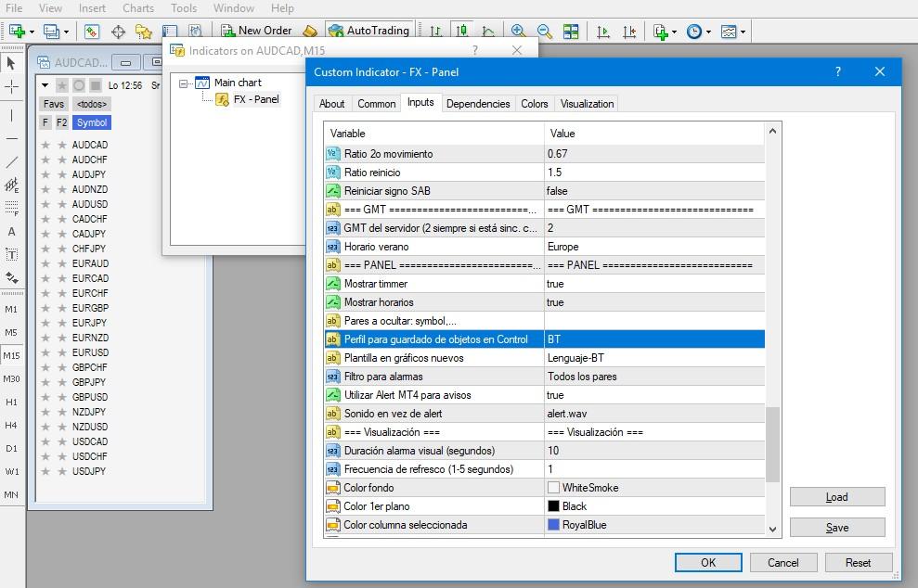Toggle the Auto Scroll chart icon
The height and width of the screenshot is (588, 918).
(603, 31)
